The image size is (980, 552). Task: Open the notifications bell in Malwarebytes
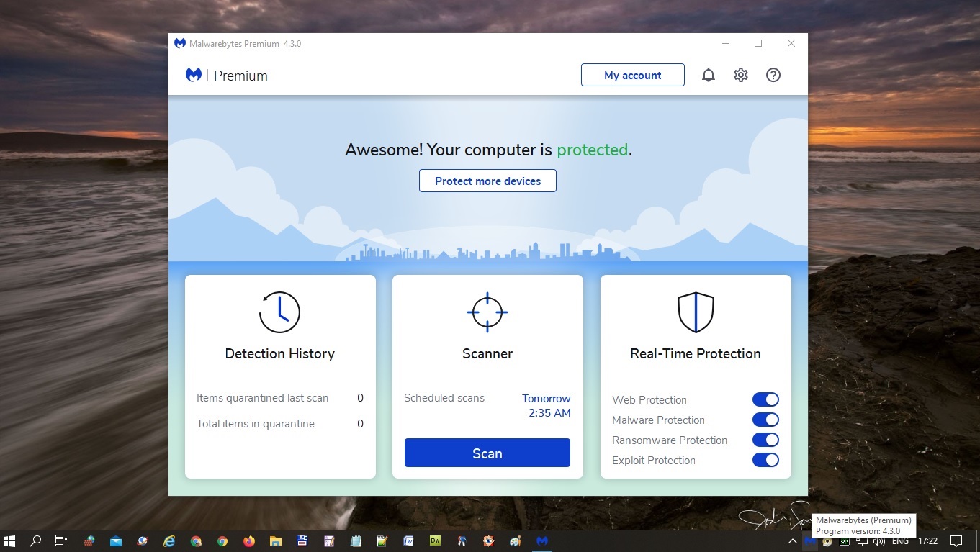click(x=709, y=75)
